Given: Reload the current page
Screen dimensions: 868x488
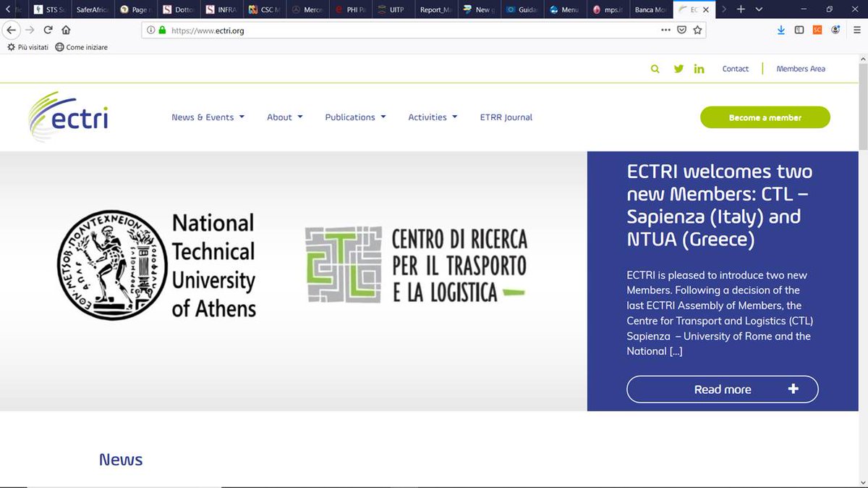Looking at the screenshot, I should [x=48, y=30].
